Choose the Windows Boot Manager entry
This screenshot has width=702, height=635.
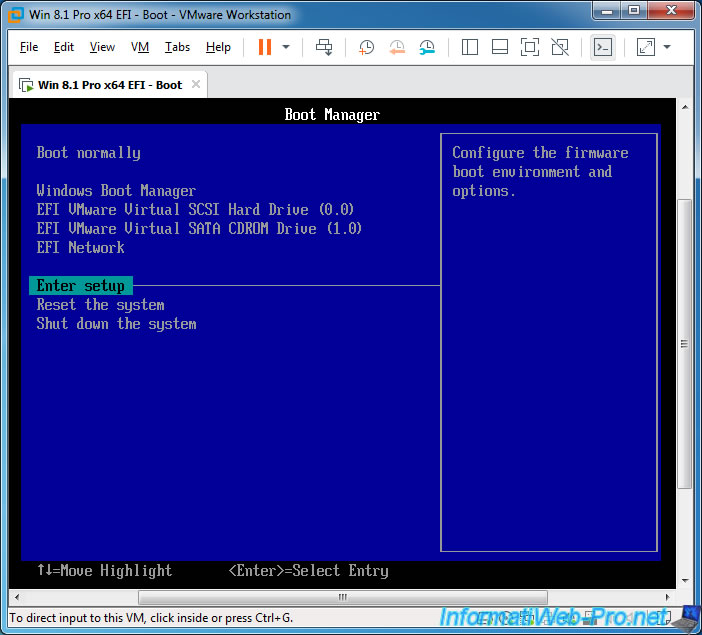[x=116, y=191]
